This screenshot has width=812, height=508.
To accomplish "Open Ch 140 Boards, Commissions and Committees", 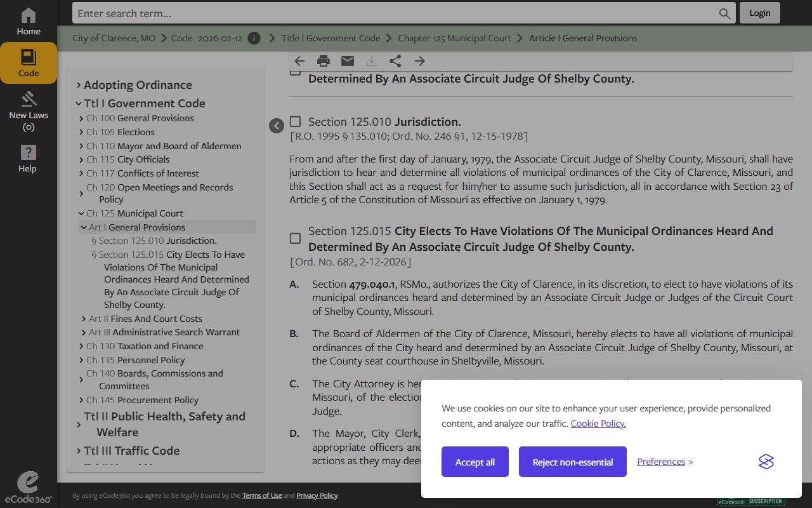I will pyautogui.click(x=155, y=380).
